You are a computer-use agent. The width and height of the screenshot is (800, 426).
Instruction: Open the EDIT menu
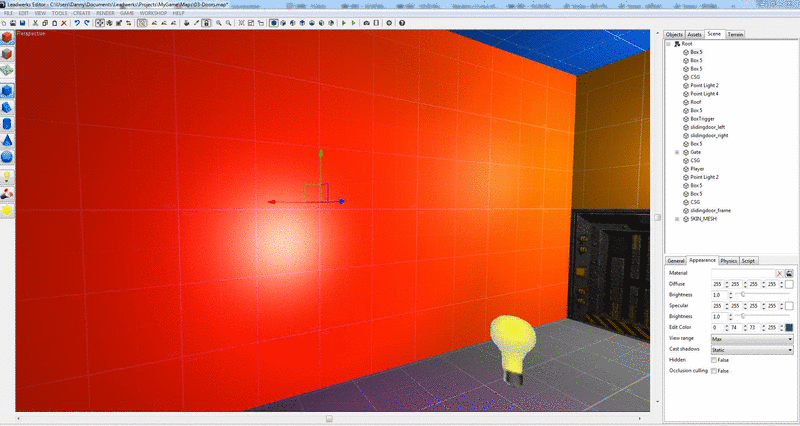[23, 13]
